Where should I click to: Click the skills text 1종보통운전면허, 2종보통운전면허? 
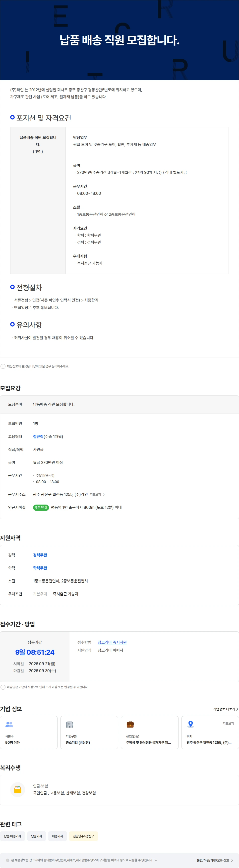pos(60,581)
